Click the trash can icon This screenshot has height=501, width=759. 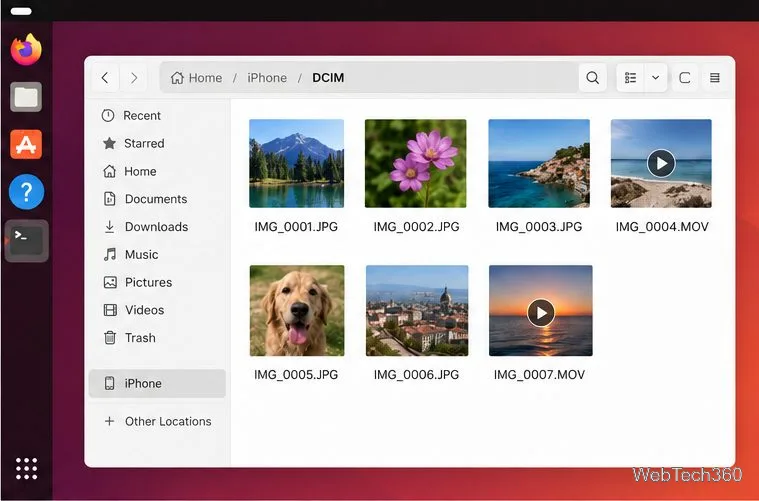click(110, 337)
